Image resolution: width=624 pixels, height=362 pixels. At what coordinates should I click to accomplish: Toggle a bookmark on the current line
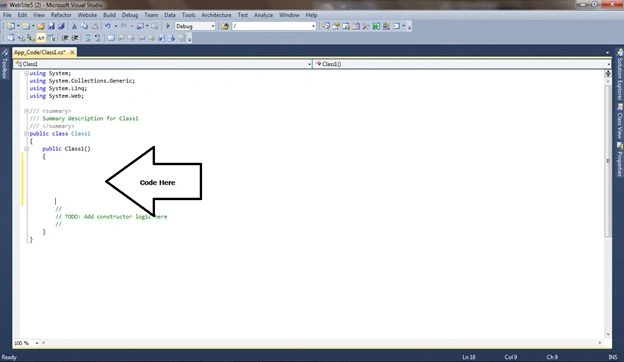tap(111, 38)
